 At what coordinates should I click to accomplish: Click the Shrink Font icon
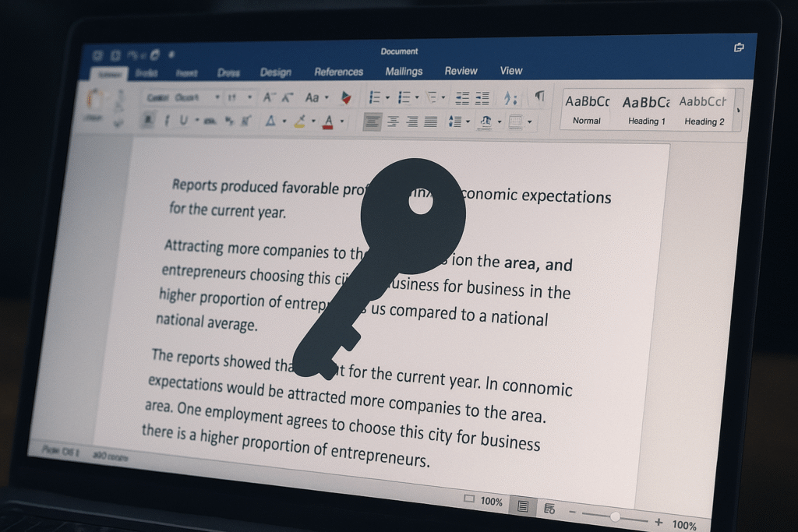[288, 97]
